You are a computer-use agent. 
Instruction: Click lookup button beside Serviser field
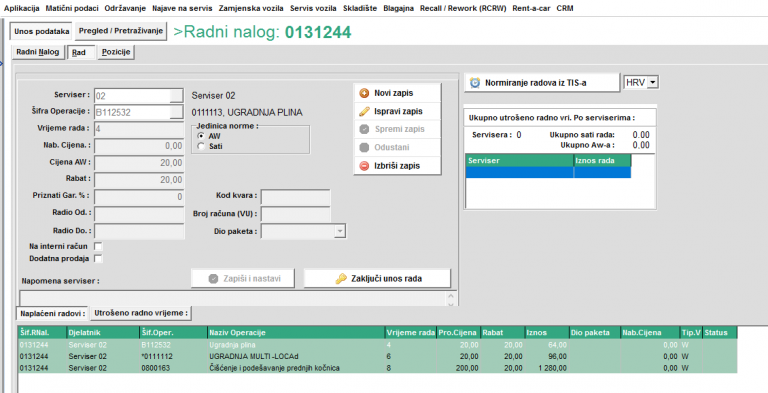[176, 95]
